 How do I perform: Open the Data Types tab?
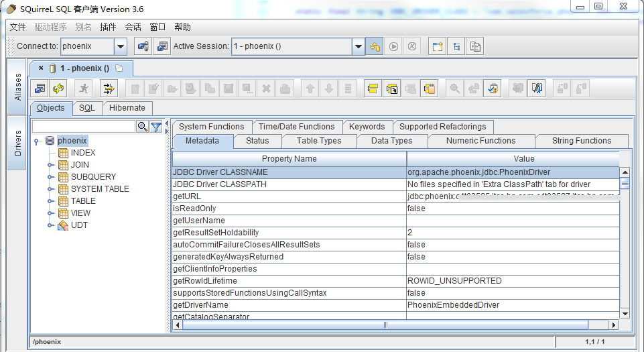(x=392, y=141)
